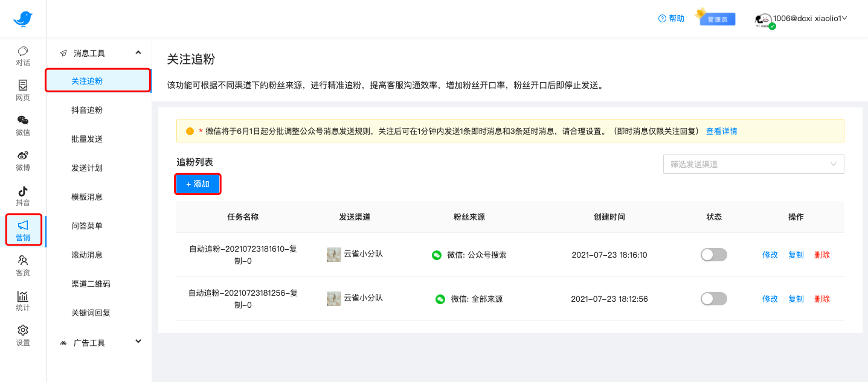The width and height of the screenshot is (868, 382).
Task: Switch to the 微博 Weibo channel
Action: pos(22,160)
